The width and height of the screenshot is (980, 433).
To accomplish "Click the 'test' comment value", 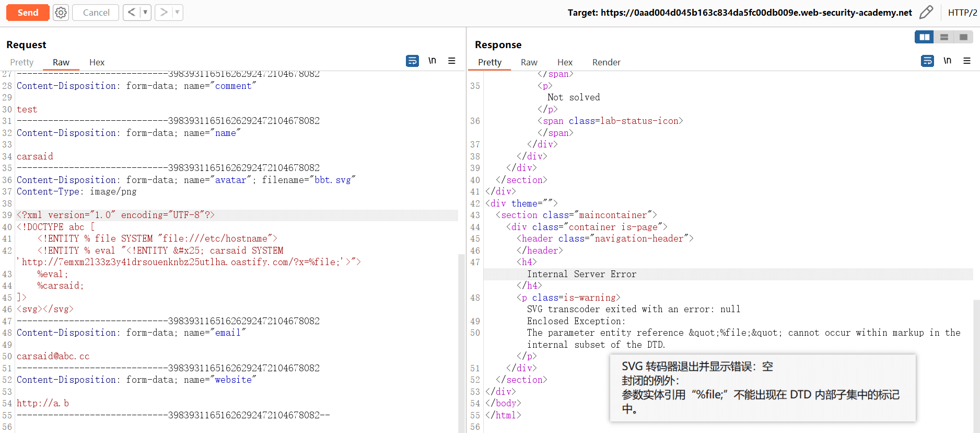I will (27, 109).
